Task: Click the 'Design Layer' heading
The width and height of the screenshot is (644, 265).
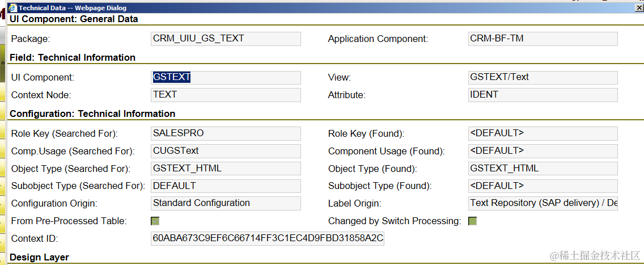Action: tap(40, 258)
